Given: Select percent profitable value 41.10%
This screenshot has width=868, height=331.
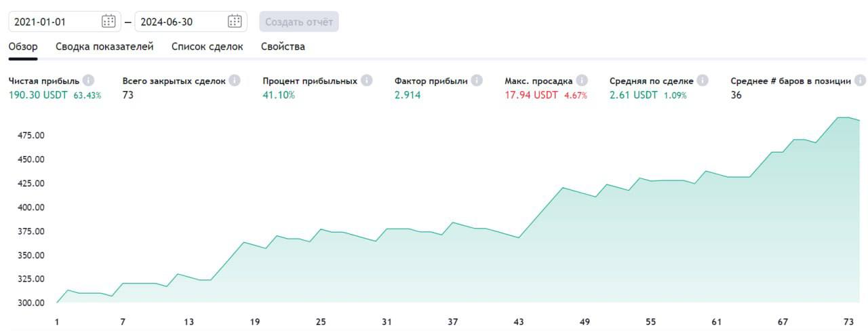Looking at the screenshot, I should point(279,95).
